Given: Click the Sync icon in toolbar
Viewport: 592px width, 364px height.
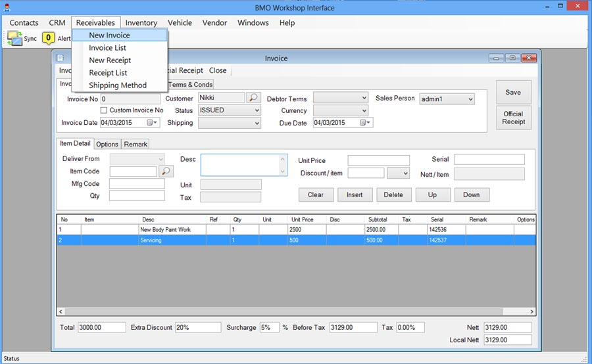Looking at the screenshot, I should pos(14,39).
